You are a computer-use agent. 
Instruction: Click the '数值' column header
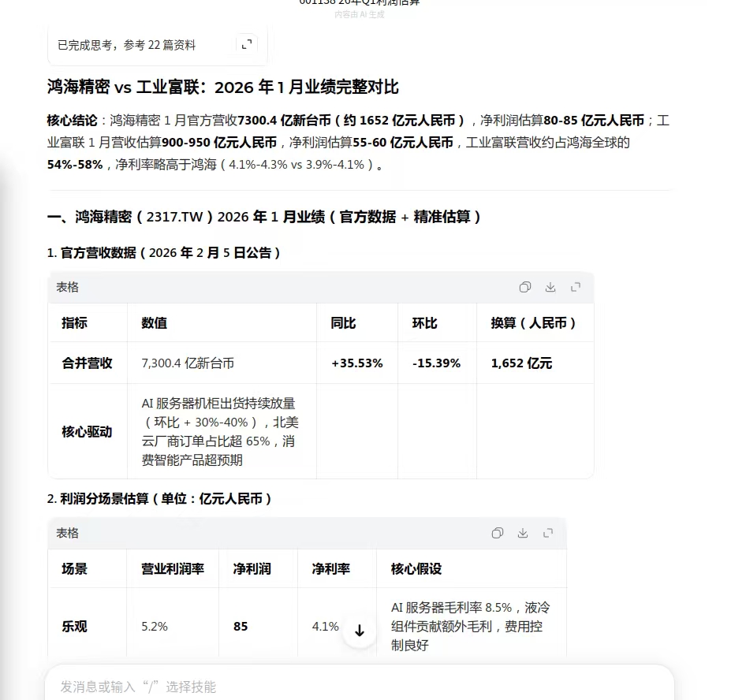[x=154, y=323]
